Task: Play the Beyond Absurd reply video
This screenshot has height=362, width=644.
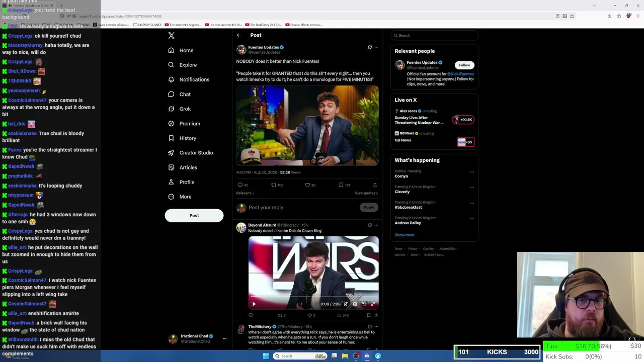Action: coord(254,304)
